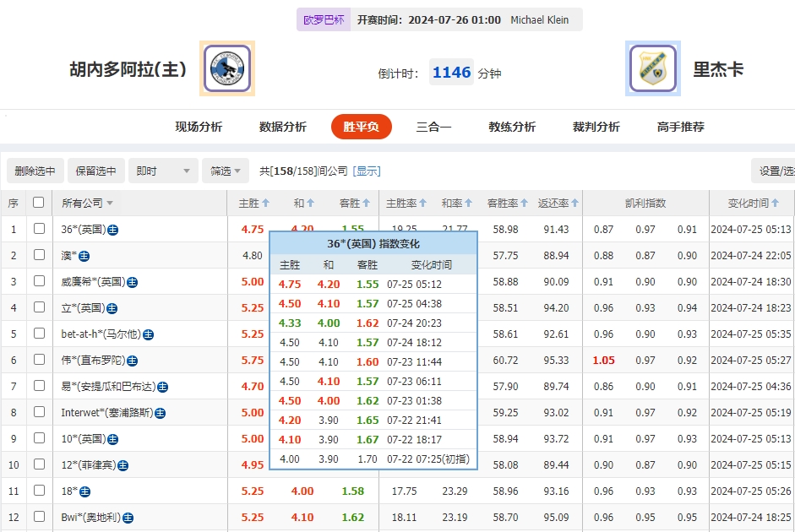
Task: Check the checkbox for row 18*
Action: 37,491
